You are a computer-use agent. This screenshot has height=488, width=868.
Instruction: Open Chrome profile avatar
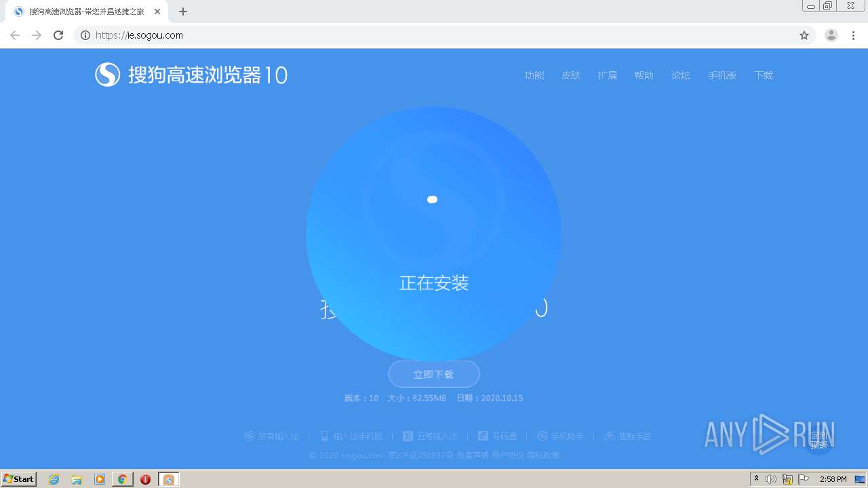pyautogui.click(x=831, y=35)
